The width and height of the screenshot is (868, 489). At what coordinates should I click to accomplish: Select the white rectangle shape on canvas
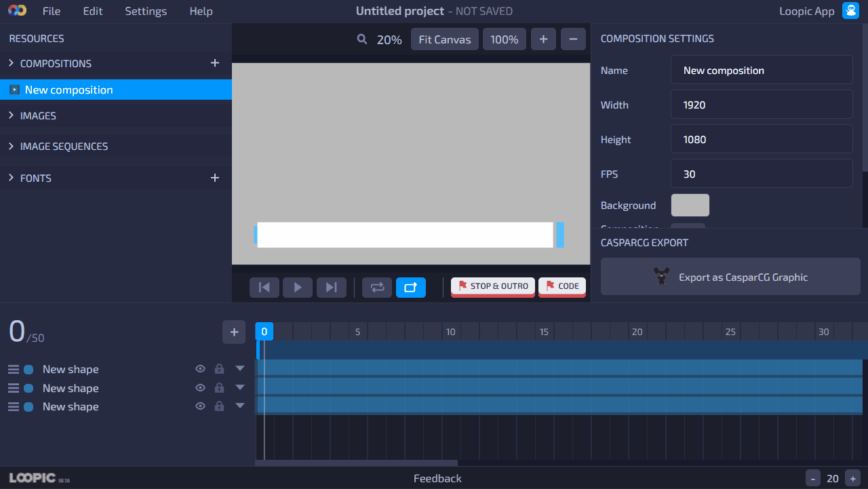coord(406,235)
